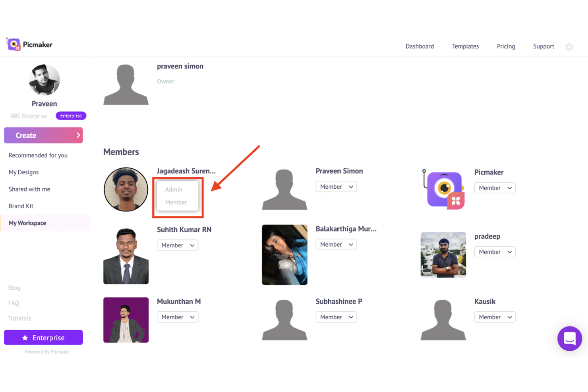Click the Enterprise badge next to ABC Enterprise
Viewport: 588px width, 392px height.
pyautogui.click(x=71, y=116)
